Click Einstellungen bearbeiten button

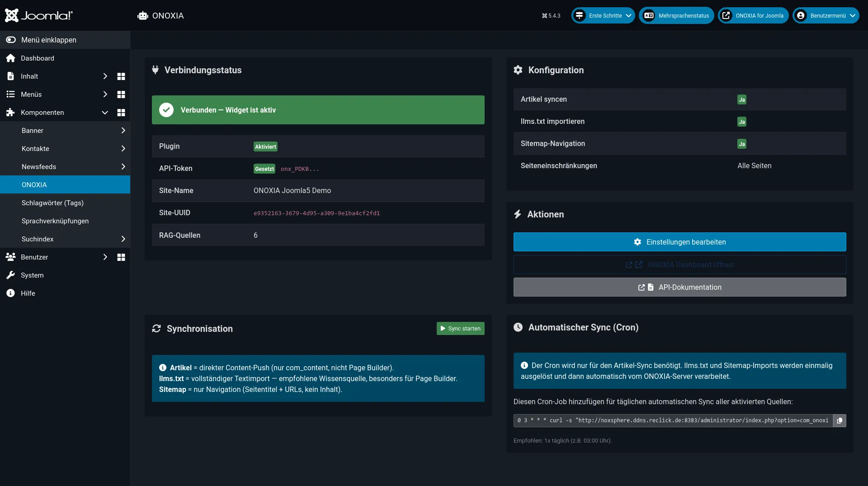point(679,242)
